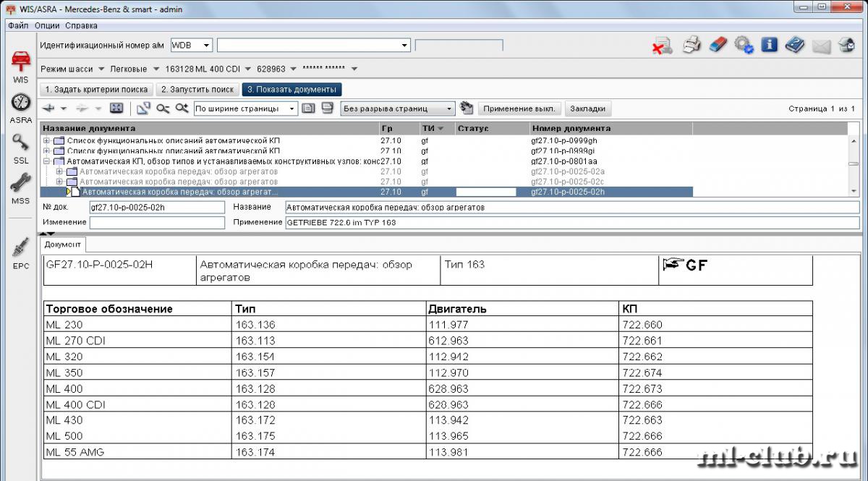Image resolution: width=868 pixels, height=481 pixels.
Task: Select the document row gf27.10-p-0025-02h
Action: [x=367, y=192]
